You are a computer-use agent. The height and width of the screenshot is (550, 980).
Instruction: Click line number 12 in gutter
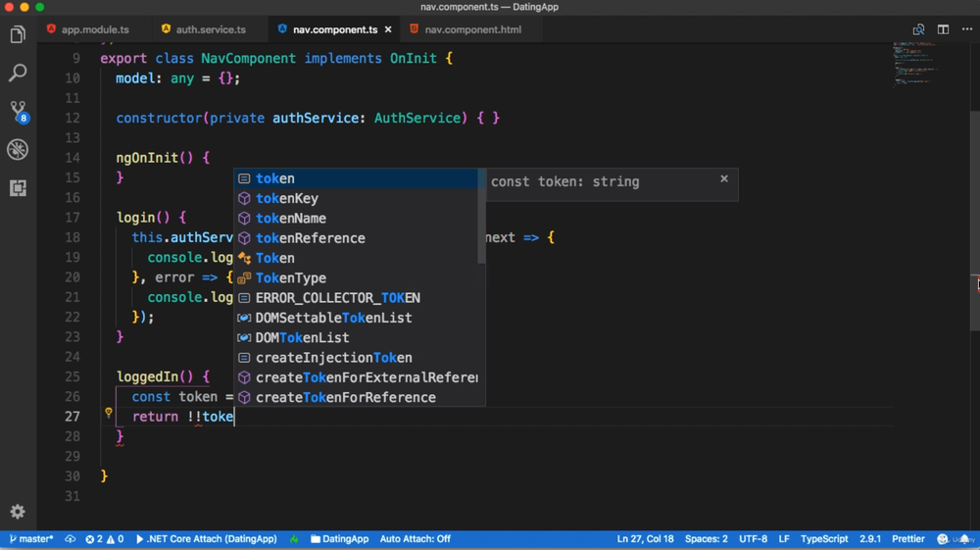pyautogui.click(x=73, y=118)
